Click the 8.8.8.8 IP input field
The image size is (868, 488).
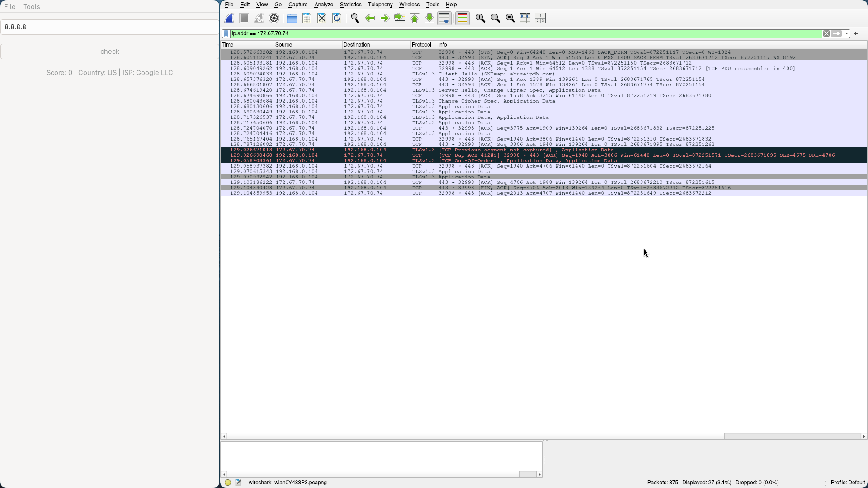(110, 27)
